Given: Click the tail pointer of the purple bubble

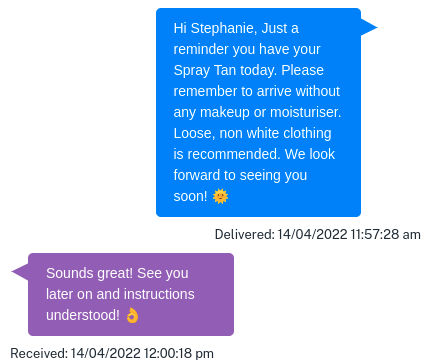Looking at the screenshot, I should click(x=20, y=271).
